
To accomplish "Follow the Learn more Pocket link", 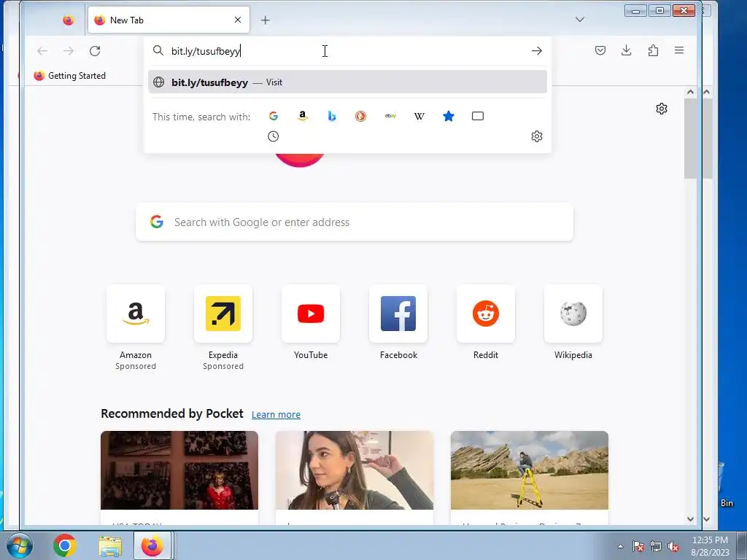I will tap(276, 415).
